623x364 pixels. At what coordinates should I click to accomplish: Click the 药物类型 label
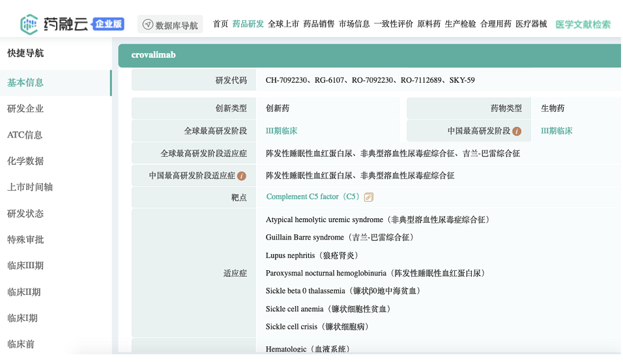click(506, 108)
